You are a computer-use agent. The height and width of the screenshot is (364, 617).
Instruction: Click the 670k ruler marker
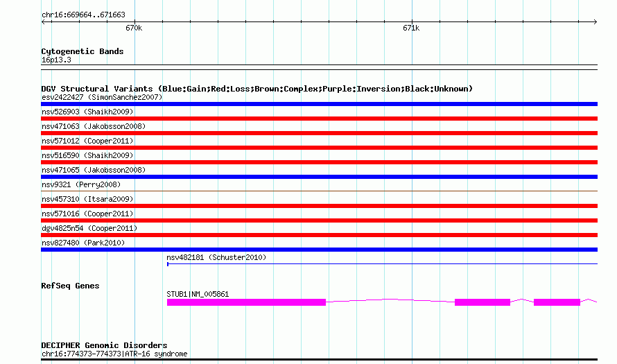pos(134,28)
